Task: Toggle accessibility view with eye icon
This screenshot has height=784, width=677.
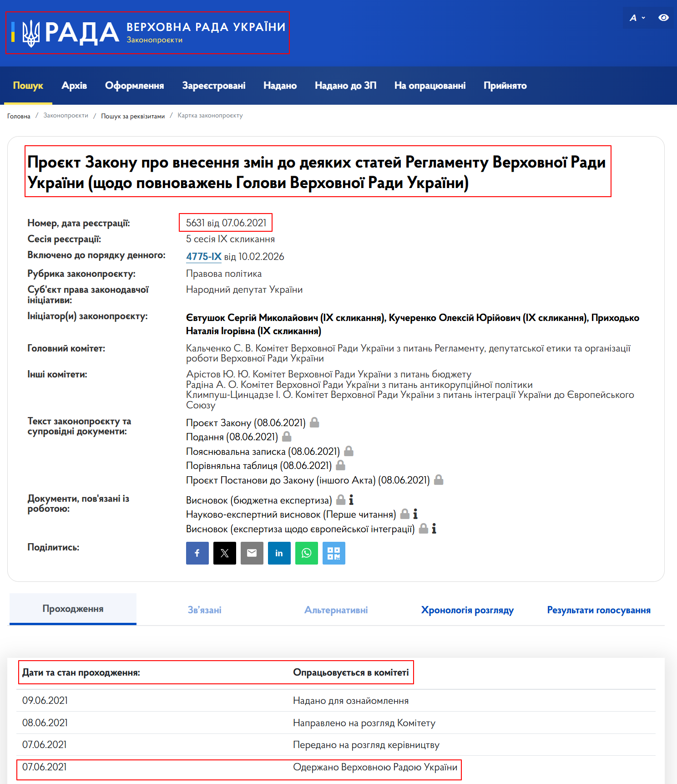Action: tap(664, 18)
